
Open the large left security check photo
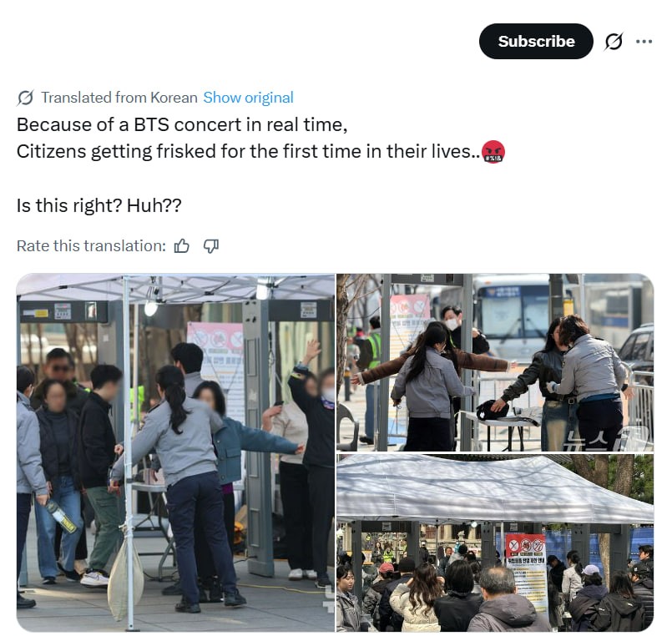pos(175,452)
